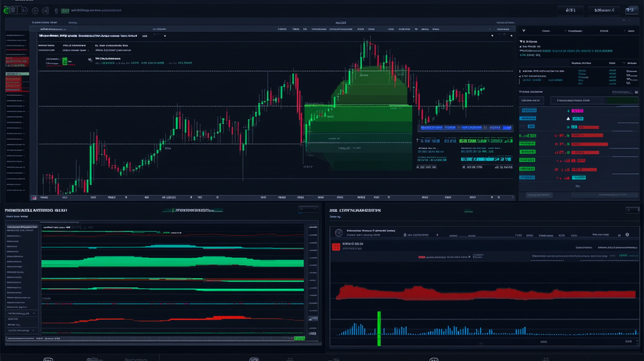Click the white triangle icon in order book
The width and height of the screenshot is (644, 361).
coord(568,119)
